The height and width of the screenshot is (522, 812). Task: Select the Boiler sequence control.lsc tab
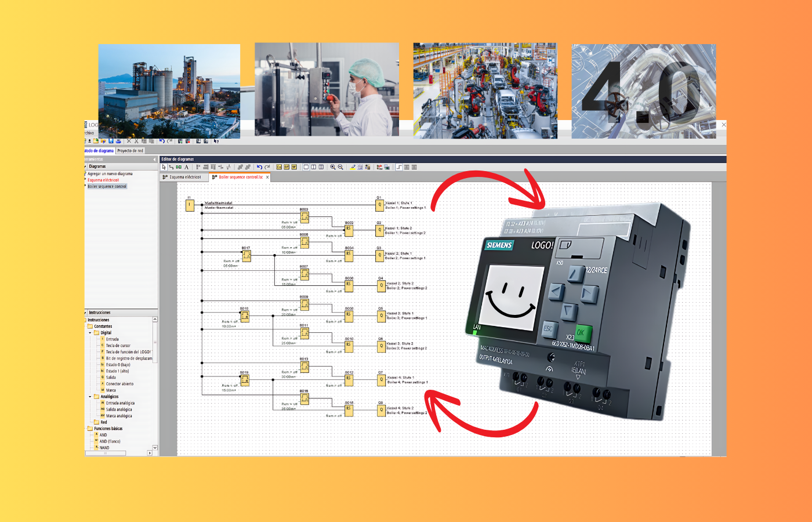point(240,177)
